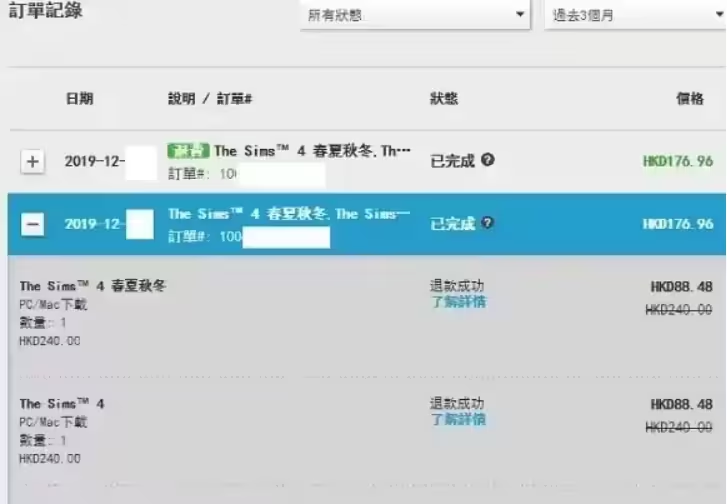The width and height of the screenshot is (727, 504).
Task: Select the 說明 / 訂單# column header
Action: [x=210, y=98]
